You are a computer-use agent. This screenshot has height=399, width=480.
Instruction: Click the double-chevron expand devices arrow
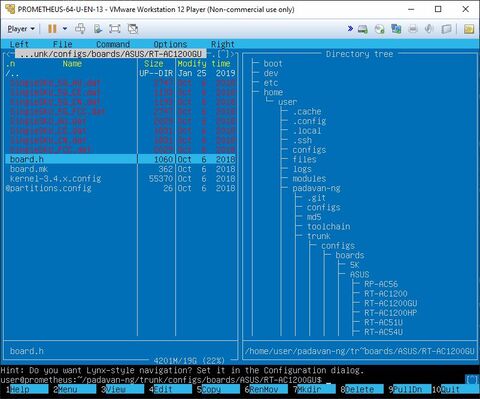pos(350,29)
